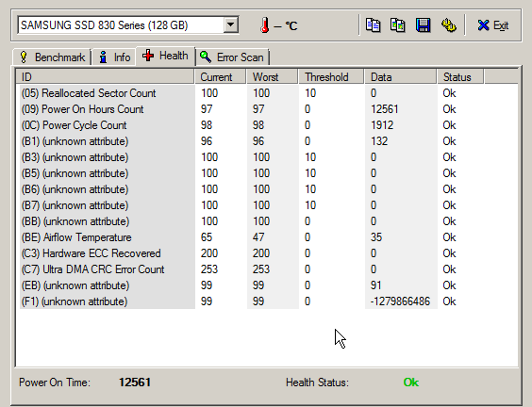Image resolution: width=532 pixels, height=407 pixels.
Task: Copy text to clipboard toolbar icon
Action: coord(374,25)
